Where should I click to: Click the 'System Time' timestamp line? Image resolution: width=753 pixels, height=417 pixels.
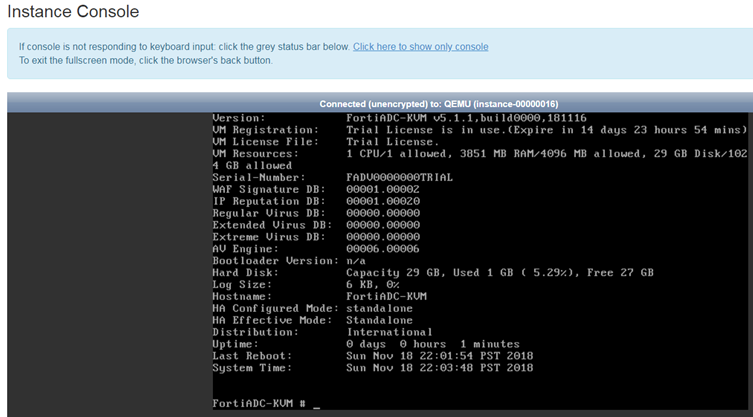pos(373,368)
